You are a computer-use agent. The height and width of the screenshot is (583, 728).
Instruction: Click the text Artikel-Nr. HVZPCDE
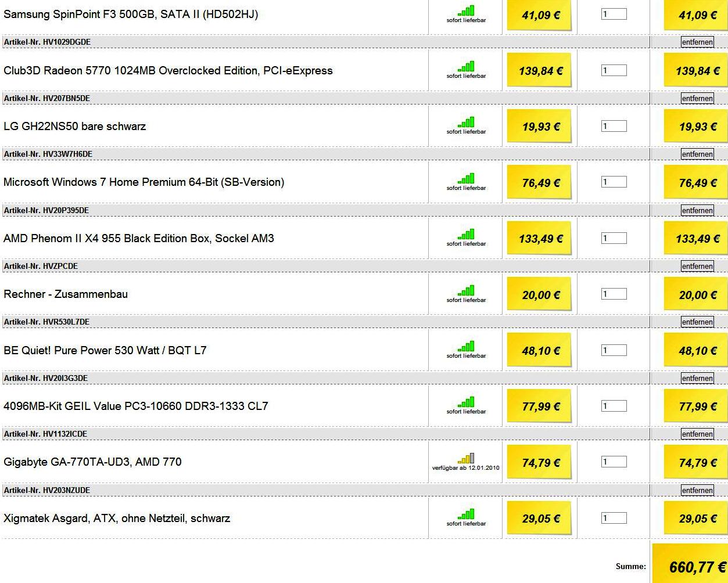click(41, 266)
